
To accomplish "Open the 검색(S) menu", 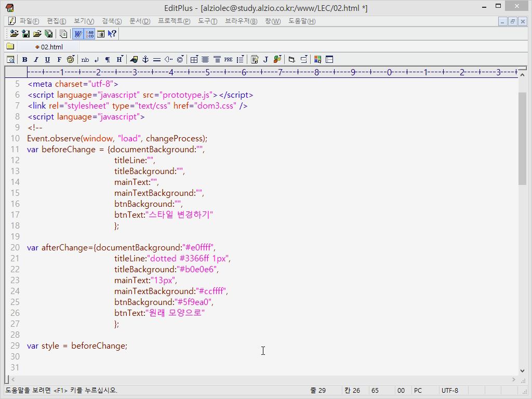I will click(112, 21).
